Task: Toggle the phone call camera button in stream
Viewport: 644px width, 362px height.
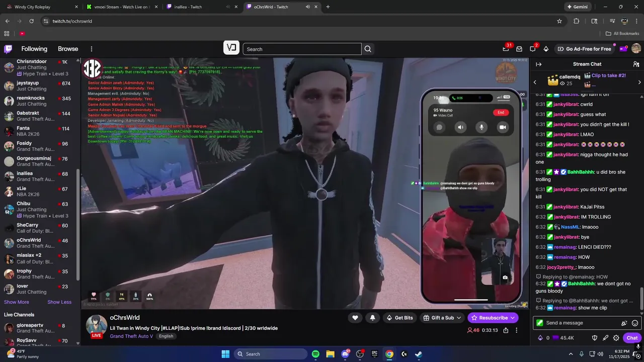Action: (502, 127)
